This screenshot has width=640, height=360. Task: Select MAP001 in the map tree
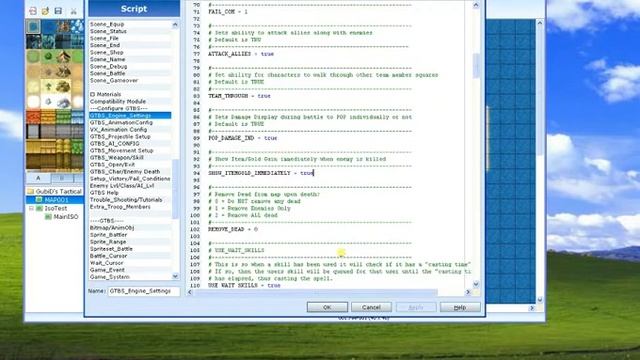(56, 200)
